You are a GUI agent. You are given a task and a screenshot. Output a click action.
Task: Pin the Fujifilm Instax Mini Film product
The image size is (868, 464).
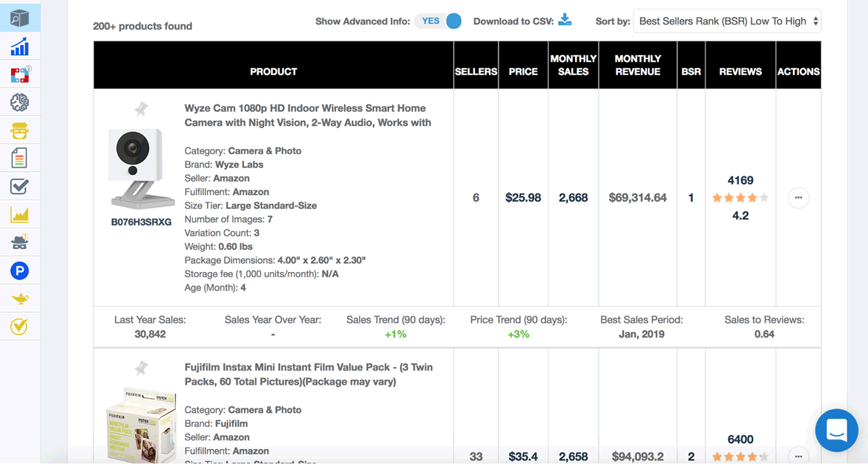click(141, 368)
